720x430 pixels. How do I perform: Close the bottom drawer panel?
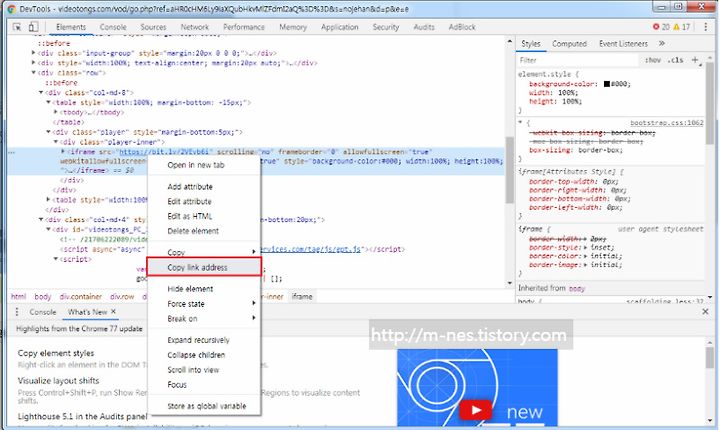(705, 311)
